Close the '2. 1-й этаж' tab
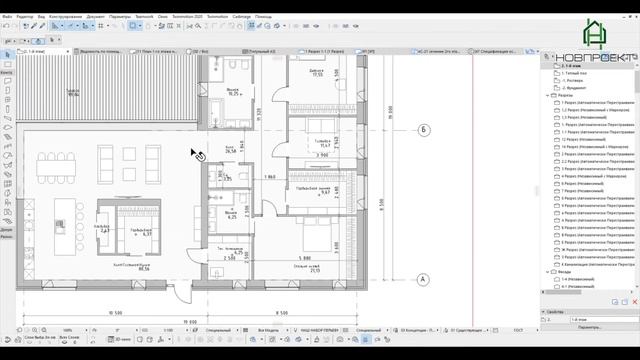 coord(68,51)
